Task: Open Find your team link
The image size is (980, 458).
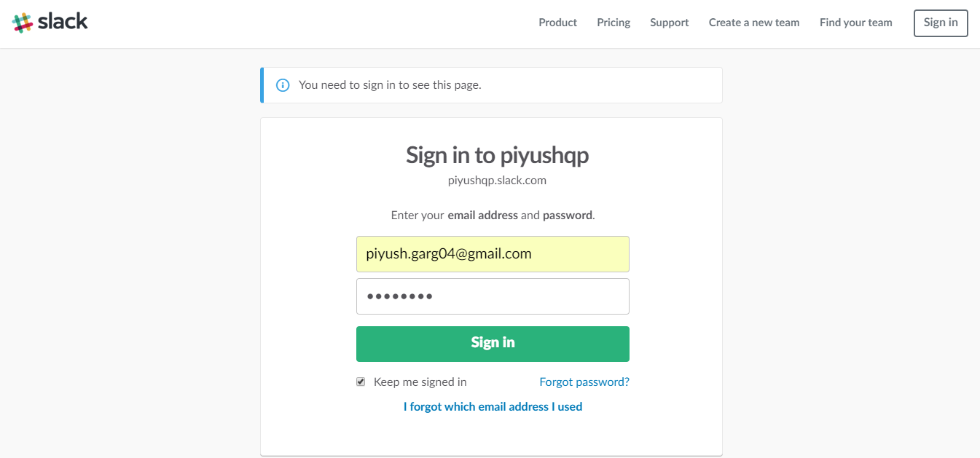Action: tap(855, 23)
